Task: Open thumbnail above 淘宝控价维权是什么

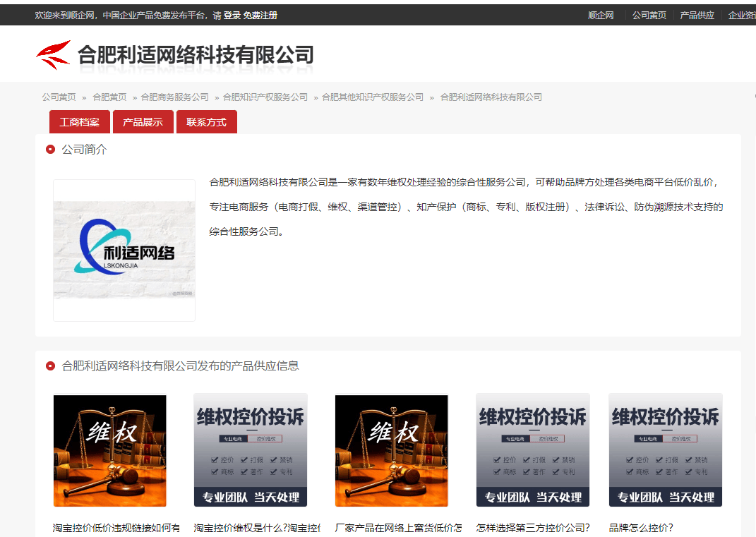Action: click(x=251, y=449)
